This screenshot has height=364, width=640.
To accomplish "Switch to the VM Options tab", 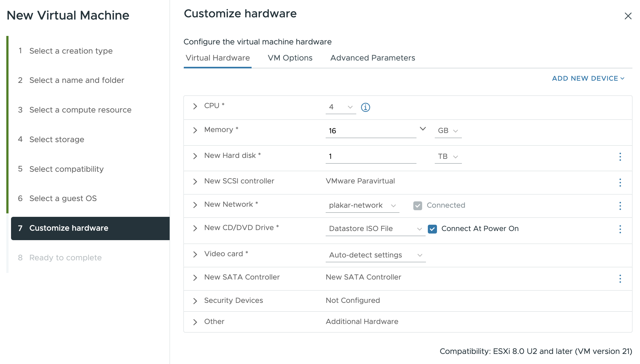I will (290, 58).
